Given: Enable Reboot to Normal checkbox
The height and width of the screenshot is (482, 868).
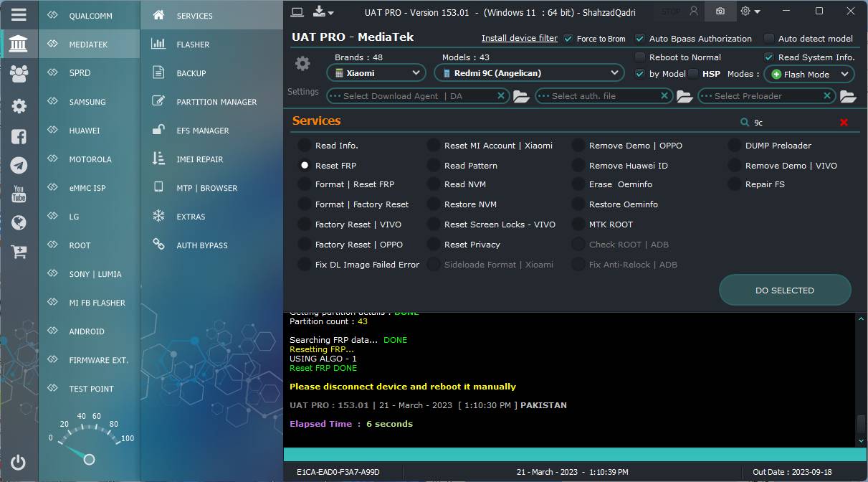Looking at the screenshot, I should [640, 57].
